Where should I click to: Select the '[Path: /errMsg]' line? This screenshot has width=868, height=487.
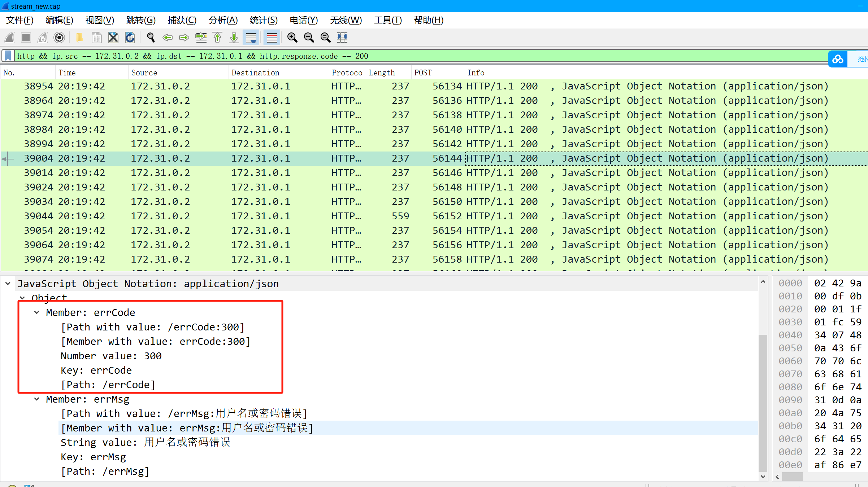[x=105, y=471]
